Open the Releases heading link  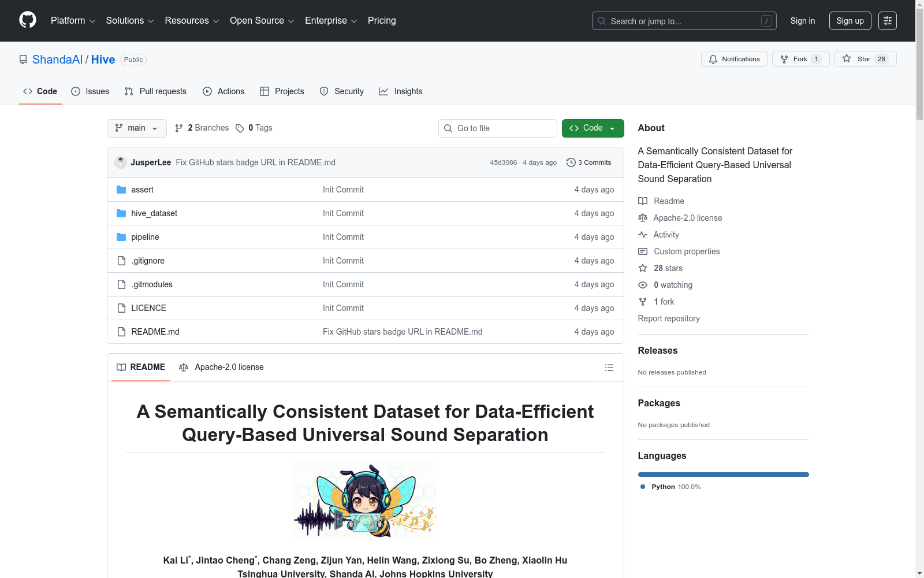click(x=658, y=350)
